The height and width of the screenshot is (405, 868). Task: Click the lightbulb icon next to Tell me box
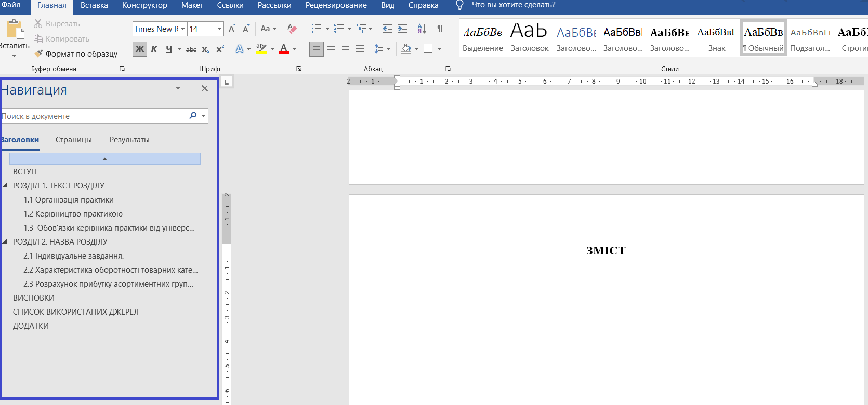point(459,5)
